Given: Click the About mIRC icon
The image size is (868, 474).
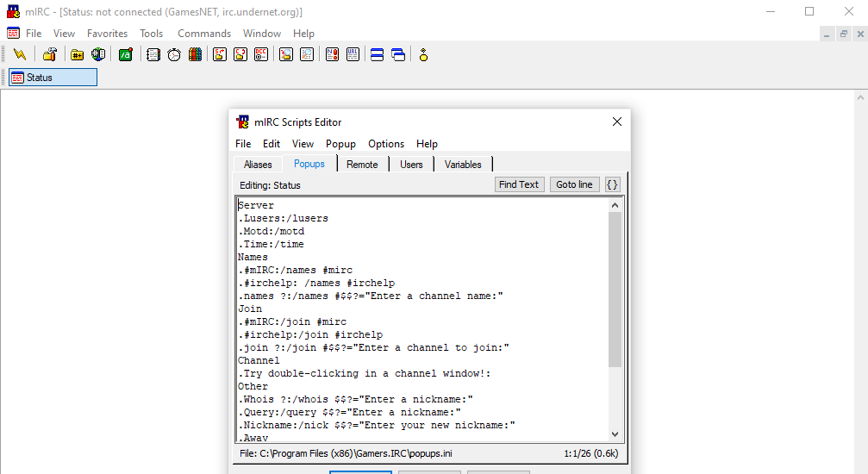Looking at the screenshot, I should coord(423,55).
